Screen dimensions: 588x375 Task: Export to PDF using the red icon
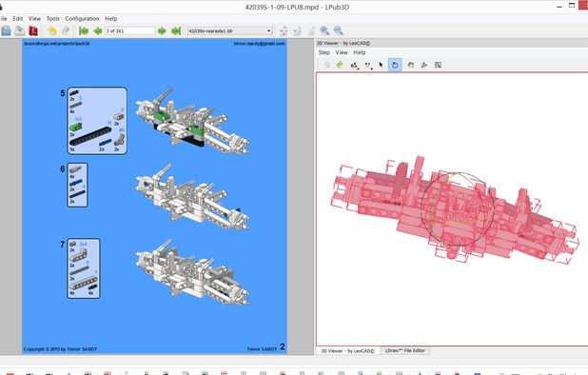[x=33, y=30]
